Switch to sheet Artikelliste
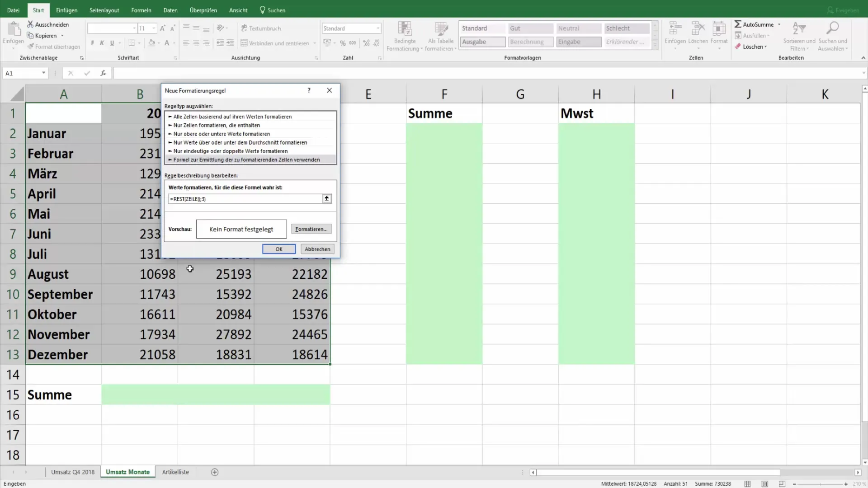868x488 pixels. click(175, 472)
